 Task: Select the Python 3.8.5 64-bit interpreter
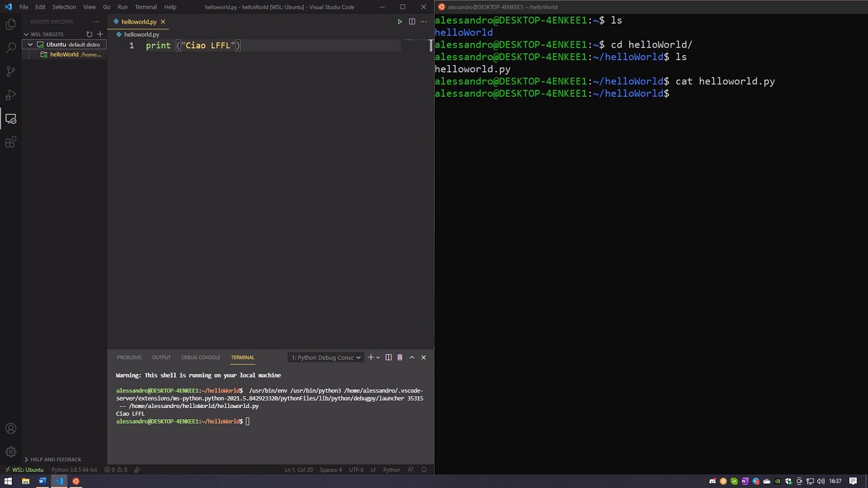click(74, 470)
